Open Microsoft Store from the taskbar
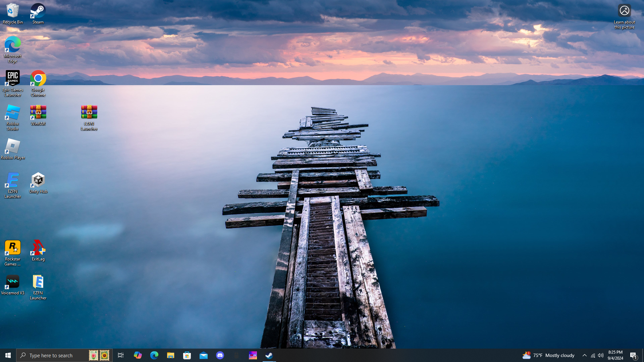 [x=187, y=355]
